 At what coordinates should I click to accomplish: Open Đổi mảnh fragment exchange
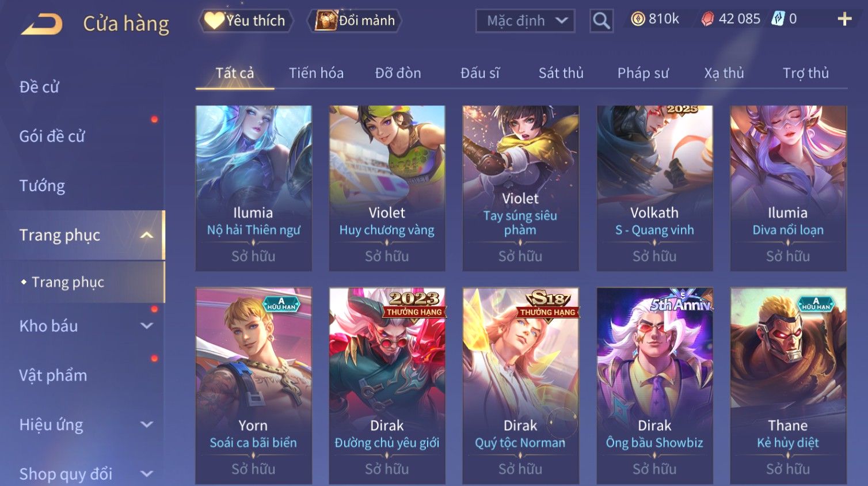tap(355, 21)
